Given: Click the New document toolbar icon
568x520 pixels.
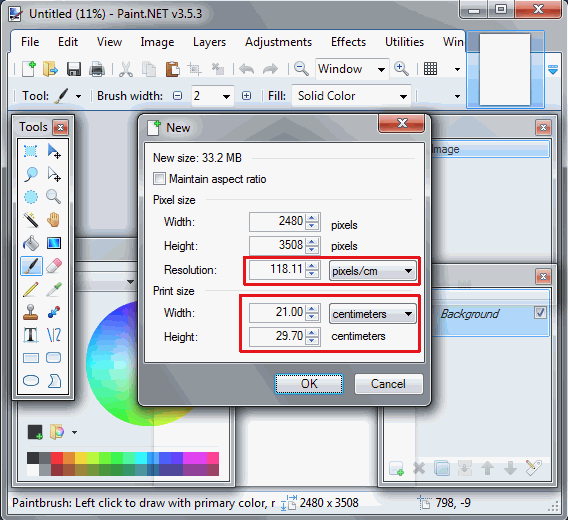Looking at the screenshot, I should [x=29, y=68].
